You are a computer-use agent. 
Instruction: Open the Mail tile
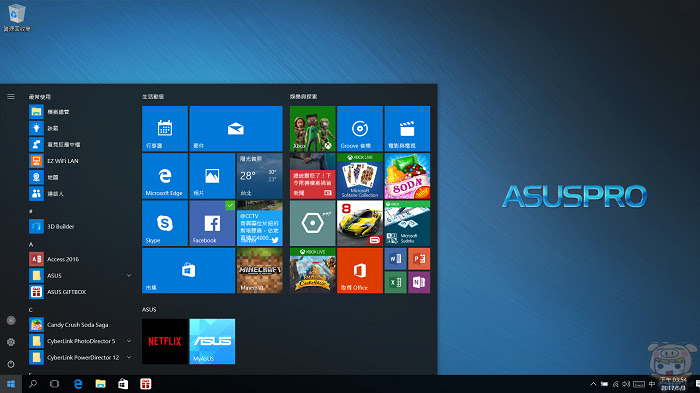(236, 129)
